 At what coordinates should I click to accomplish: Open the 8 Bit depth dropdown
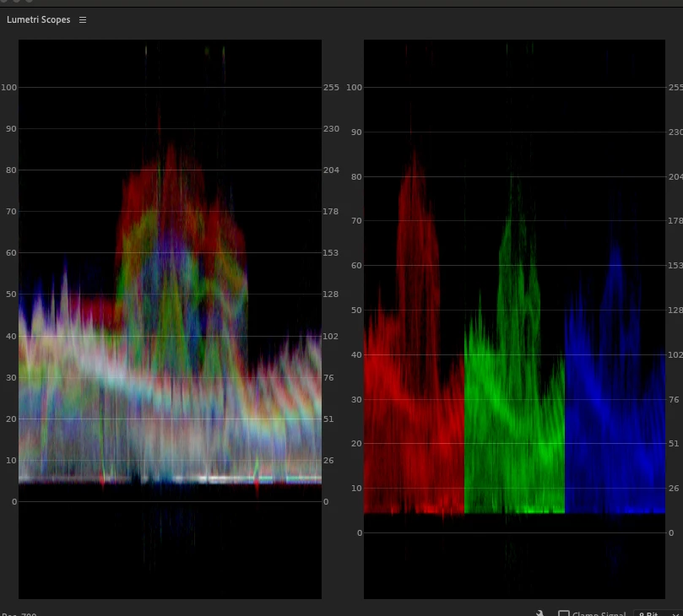[658, 613]
